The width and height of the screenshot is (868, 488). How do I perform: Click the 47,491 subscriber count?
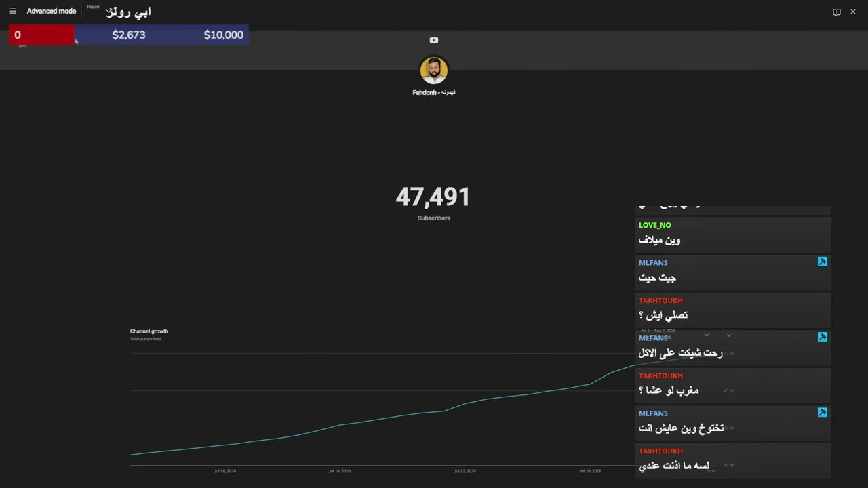[433, 197]
